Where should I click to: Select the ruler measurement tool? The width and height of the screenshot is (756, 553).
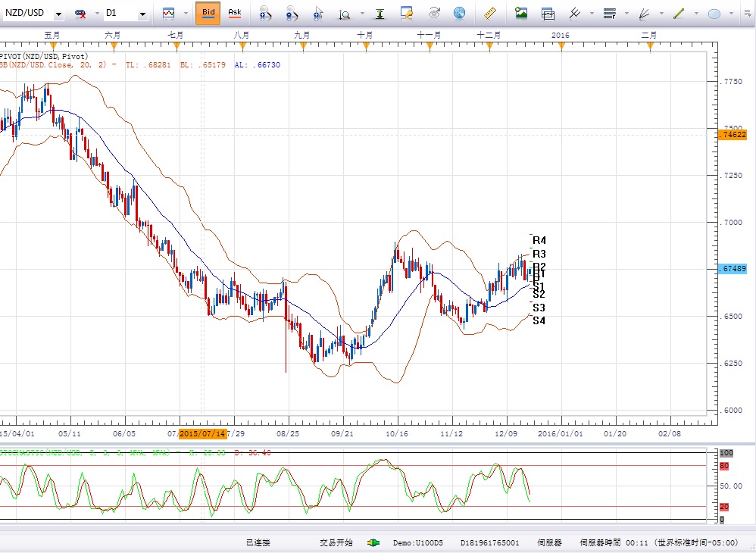[489, 13]
